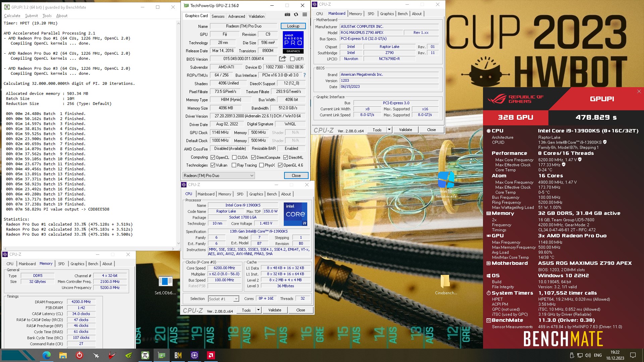Toggle the Ray Tracing checkbox
644x362 pixels.
click(234, 165)
